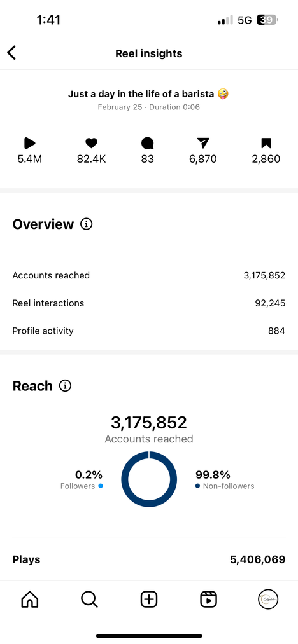
Task: Tap the shares paper plane icon
Action: (203, 143)
